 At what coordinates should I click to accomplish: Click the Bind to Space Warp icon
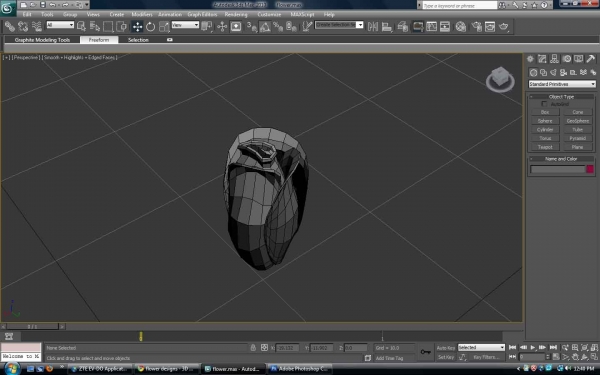coord(37,26)
